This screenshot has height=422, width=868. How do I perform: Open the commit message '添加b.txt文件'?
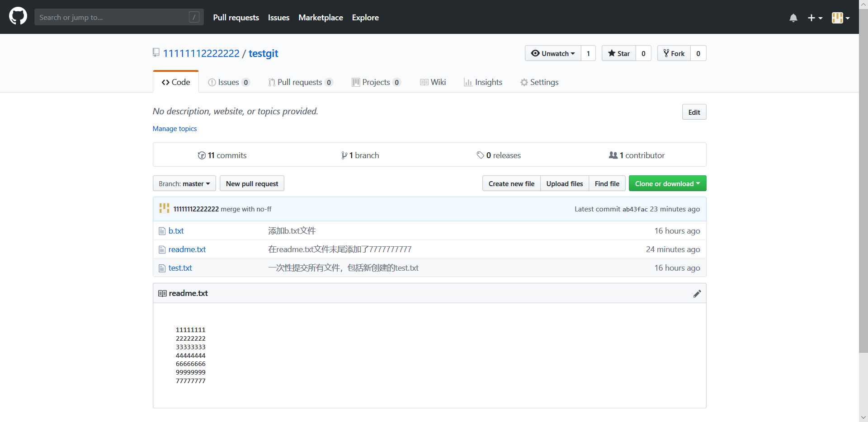pyautogui.click(x=292, y=230)
